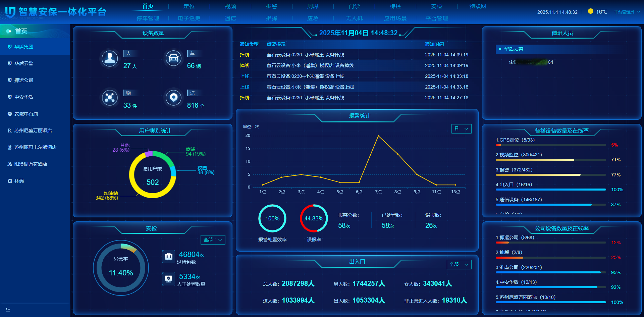Open the 平台管理员 user menu
Image resolution: width=644 pixels, height=317 pixels.
(x=627, y=12)
